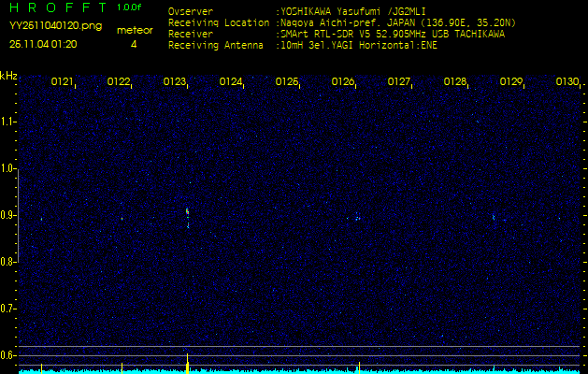Select the 0127 time marker
588x374 pixels.
(399, 82)
